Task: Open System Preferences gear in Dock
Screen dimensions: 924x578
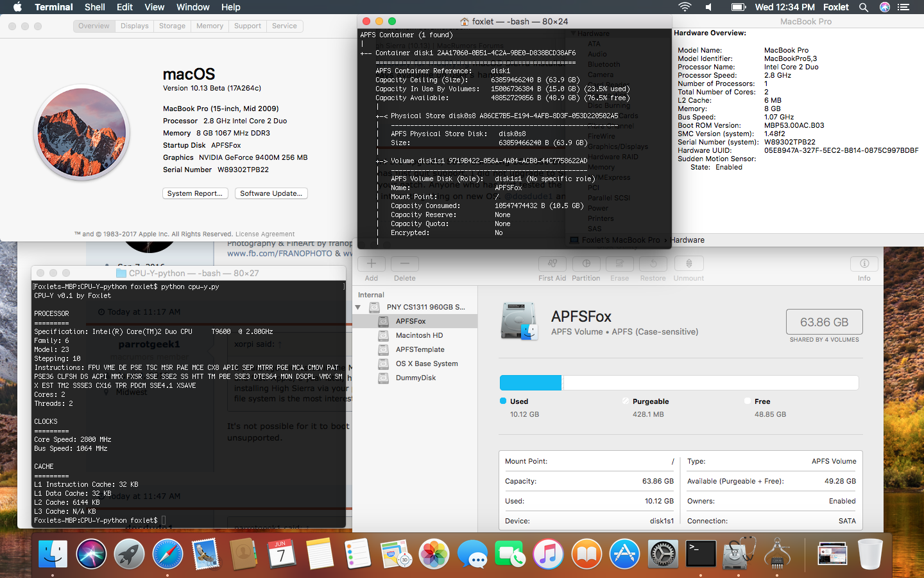Action: [663, 554]
